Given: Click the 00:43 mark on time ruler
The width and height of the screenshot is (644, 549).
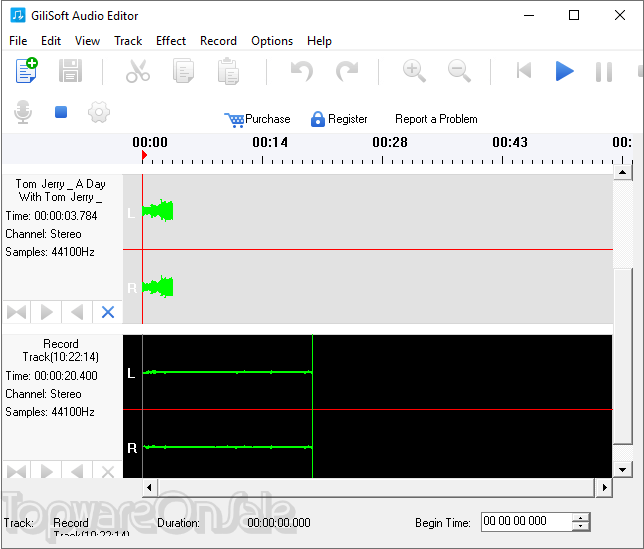Looking at the screenshot, I should (510, 142).
